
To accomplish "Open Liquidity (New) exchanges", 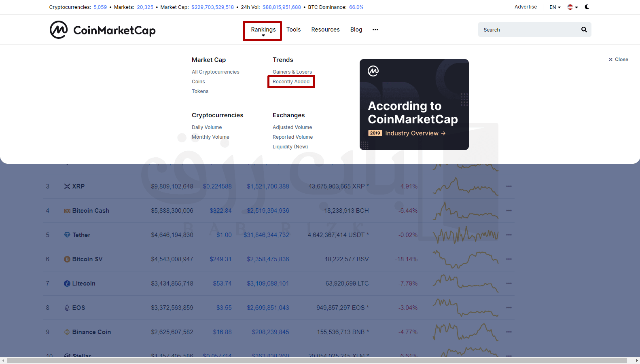I will pos(290,147).
